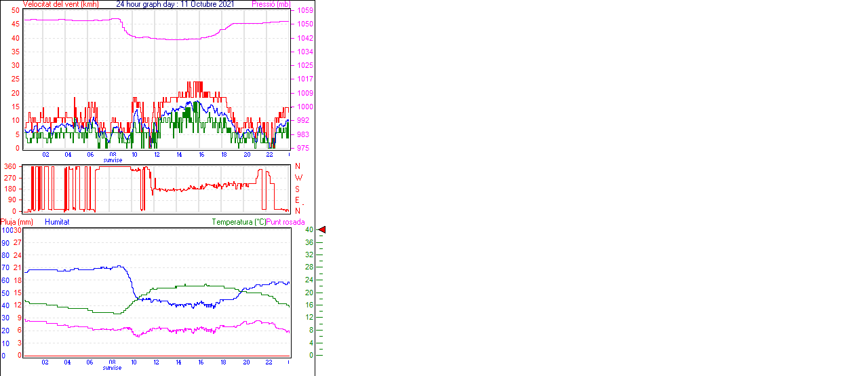Click the "E" compass direction letter
Viewport: 868px width, 376px height.
pyautogui.click(x=298, y=200)
